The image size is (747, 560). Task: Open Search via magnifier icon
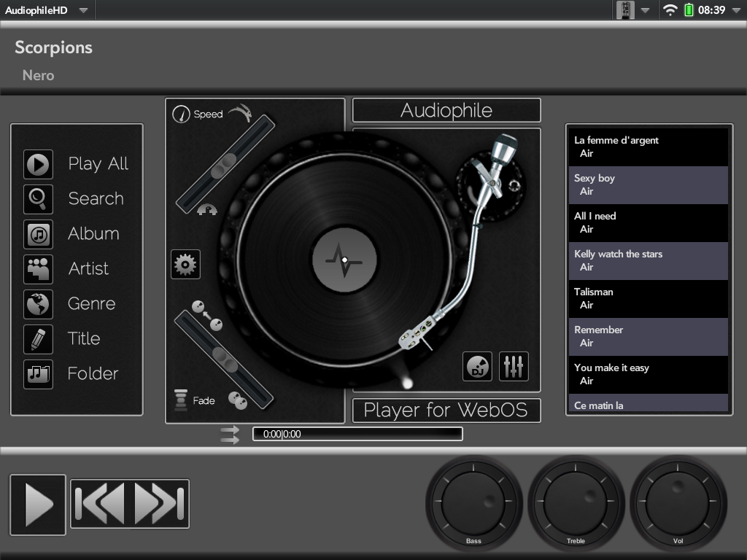pyautogui.click(x=38, y=199)
